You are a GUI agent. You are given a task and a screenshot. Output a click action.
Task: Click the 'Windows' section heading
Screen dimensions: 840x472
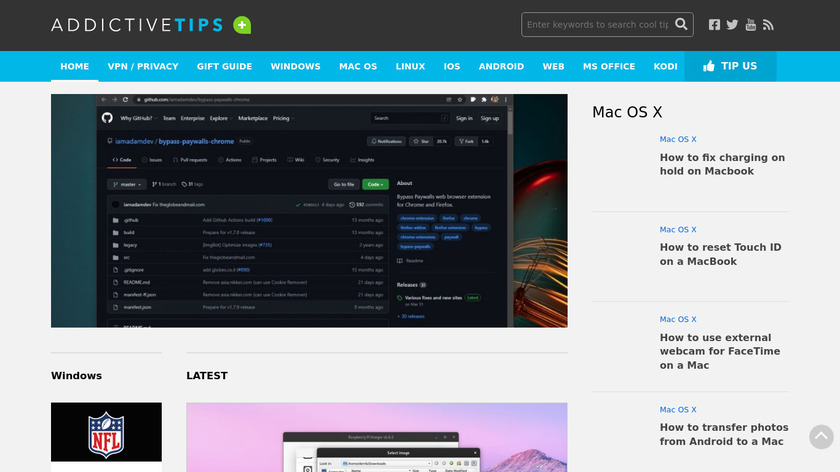click(x=76, y=376)
